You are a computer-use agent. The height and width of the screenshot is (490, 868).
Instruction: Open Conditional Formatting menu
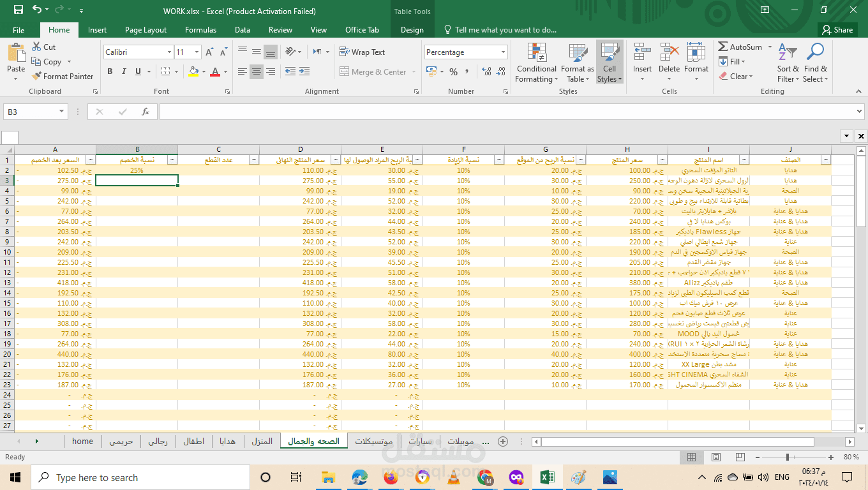(x=537, y=63)
